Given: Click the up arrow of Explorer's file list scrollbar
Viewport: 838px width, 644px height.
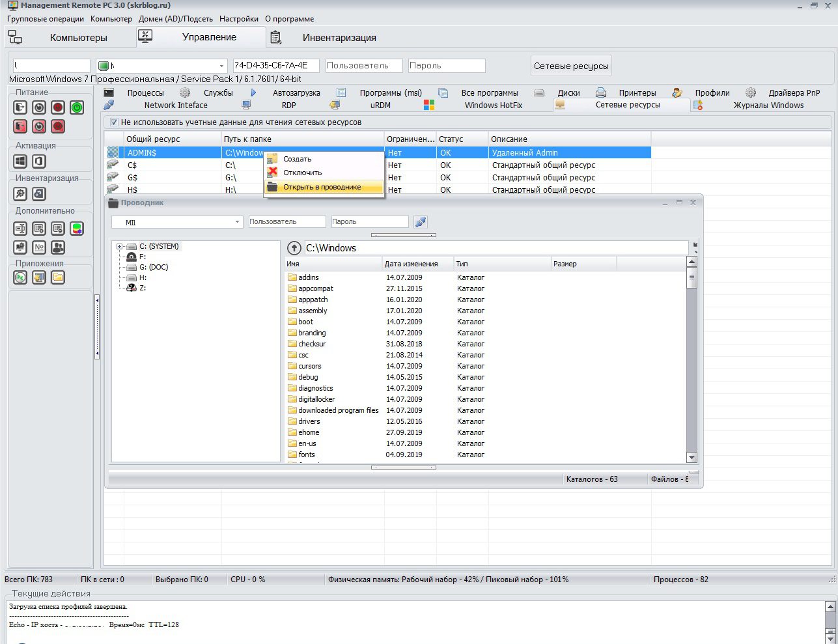Looking at the screenshot, I should tap(692, 262).
